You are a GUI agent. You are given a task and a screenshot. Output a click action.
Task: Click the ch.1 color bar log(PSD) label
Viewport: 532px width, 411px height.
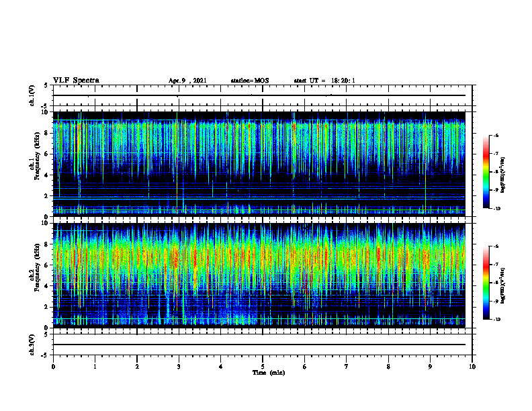point(503,175)
